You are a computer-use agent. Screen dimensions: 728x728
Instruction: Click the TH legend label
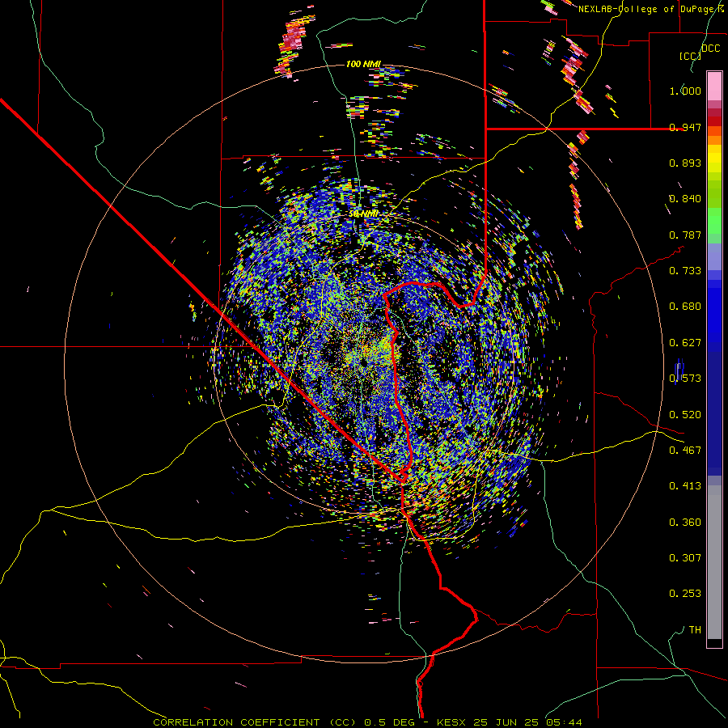point(695,630)
